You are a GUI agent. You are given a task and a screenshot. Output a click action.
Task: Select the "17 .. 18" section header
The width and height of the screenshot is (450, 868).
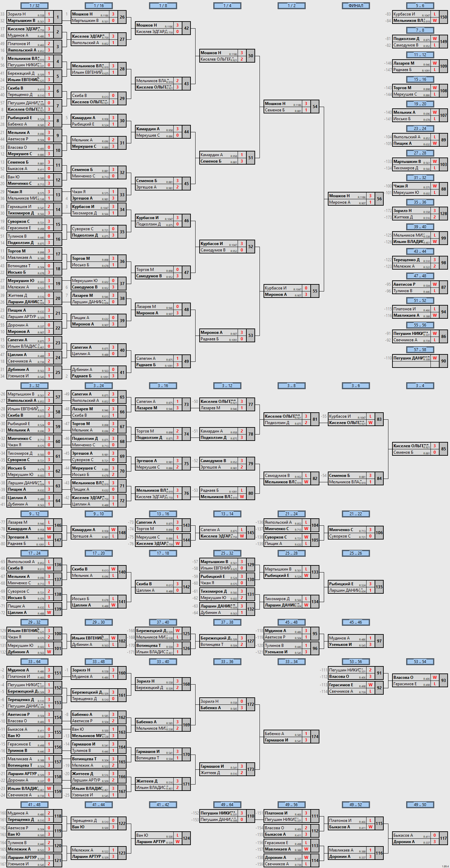point(163,553)
